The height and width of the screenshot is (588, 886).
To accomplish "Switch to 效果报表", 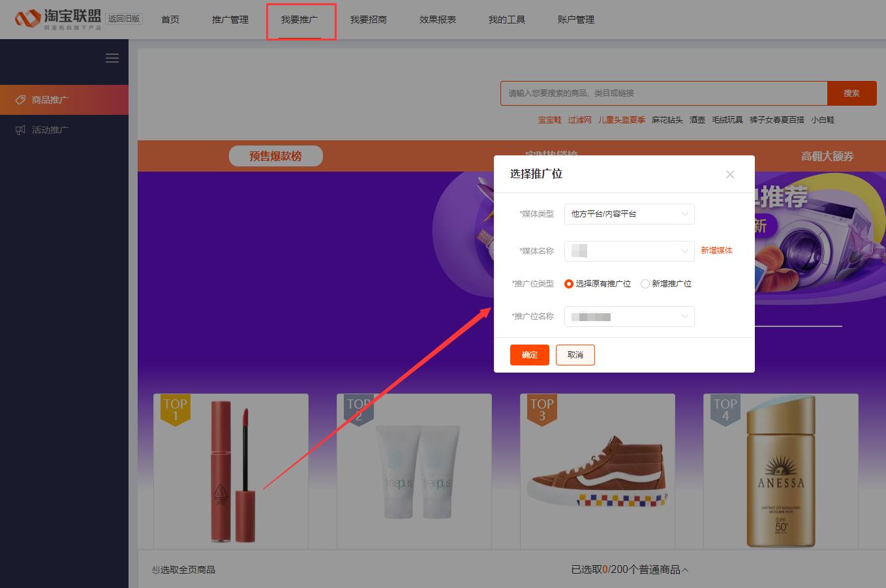I will (x=436, y=20).
